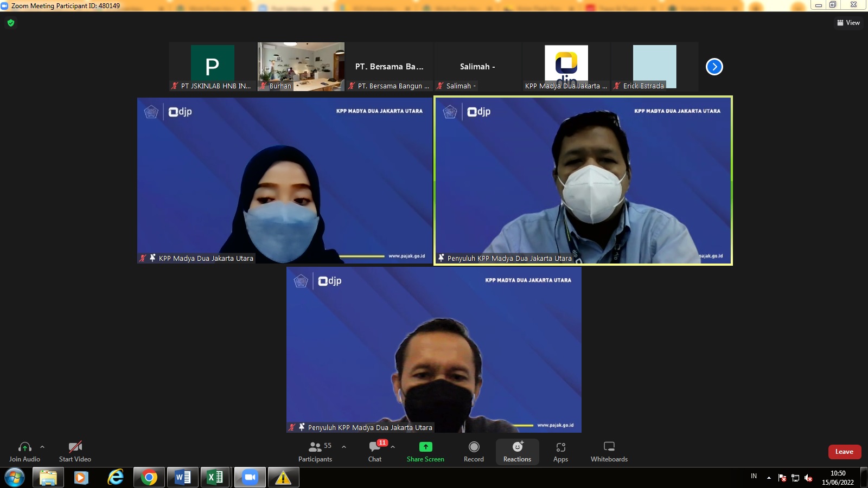The height and width of the screenshot is (488, 868).
Task: Leave the meeting
Action: 844,452
